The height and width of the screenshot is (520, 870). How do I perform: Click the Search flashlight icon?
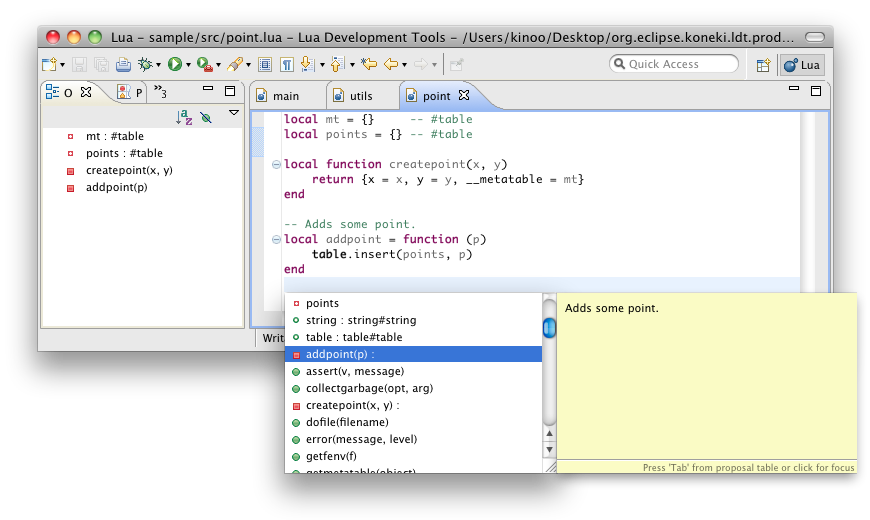click(x=235, y=64)
